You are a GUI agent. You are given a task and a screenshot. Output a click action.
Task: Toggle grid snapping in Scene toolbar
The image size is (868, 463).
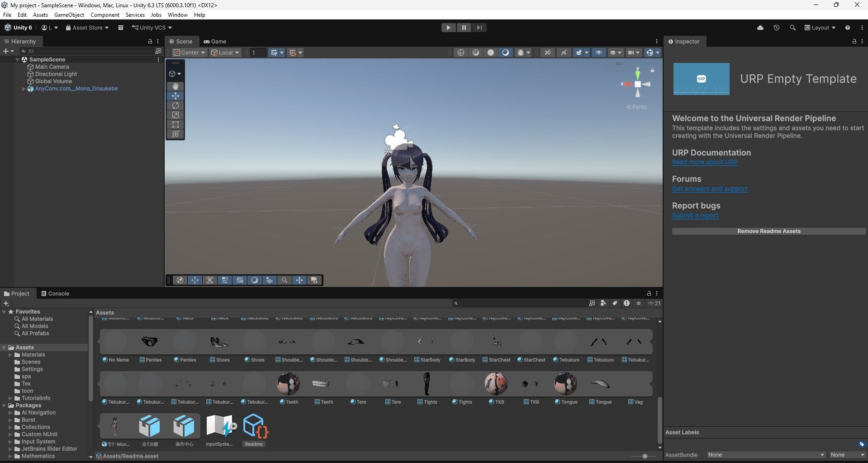click(x=293, y=53)
